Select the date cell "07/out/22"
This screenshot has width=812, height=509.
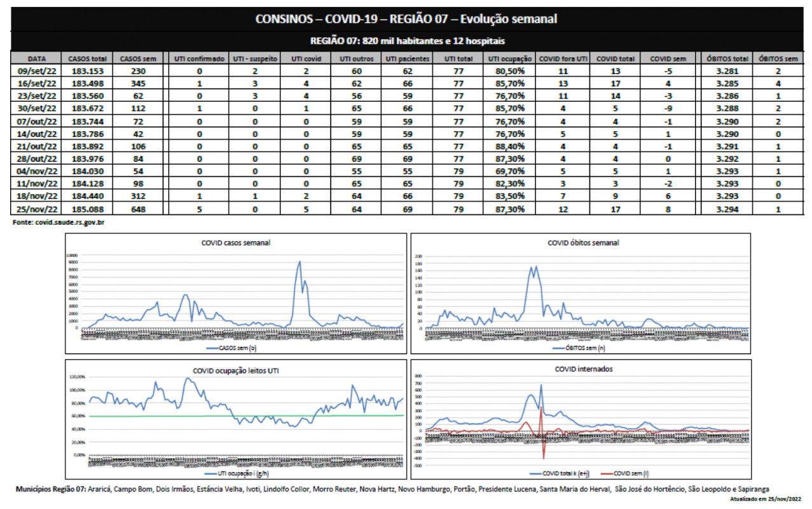(x=37, y=122)
